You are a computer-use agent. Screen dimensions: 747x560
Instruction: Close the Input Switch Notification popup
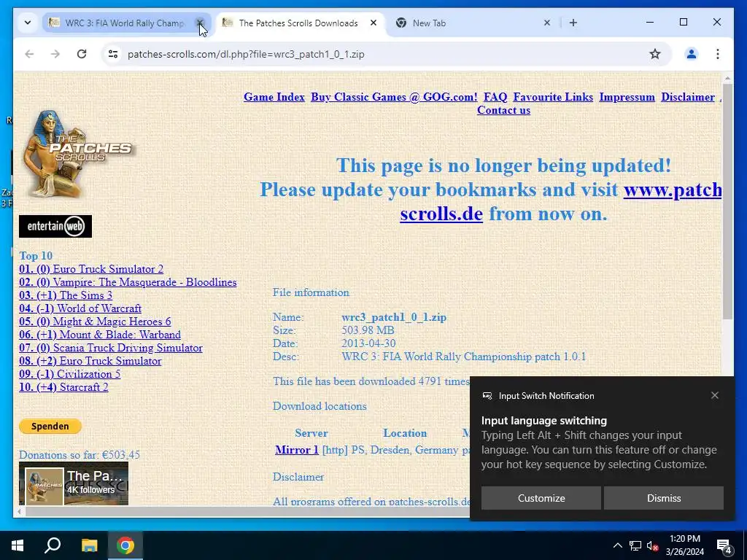[x=715, y=395]
